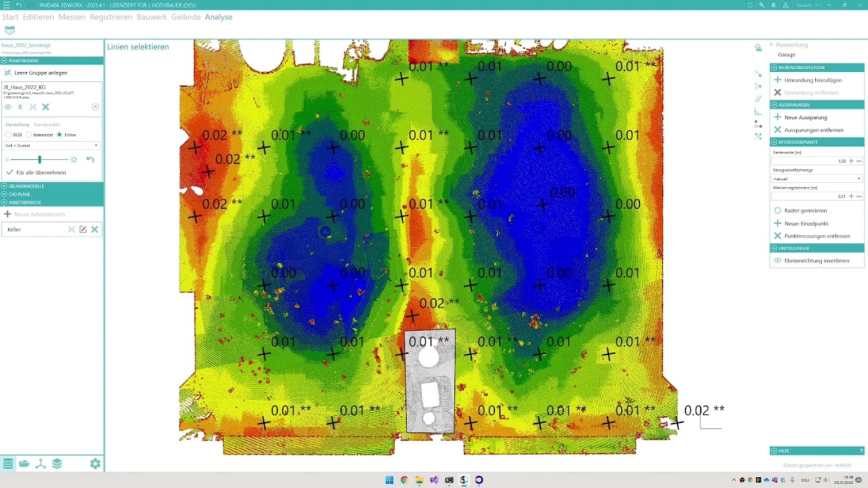The height and width of the screenshot is (488, 868).
Task: Increase Rasterweite with plus button
Action: pos(851,161)
